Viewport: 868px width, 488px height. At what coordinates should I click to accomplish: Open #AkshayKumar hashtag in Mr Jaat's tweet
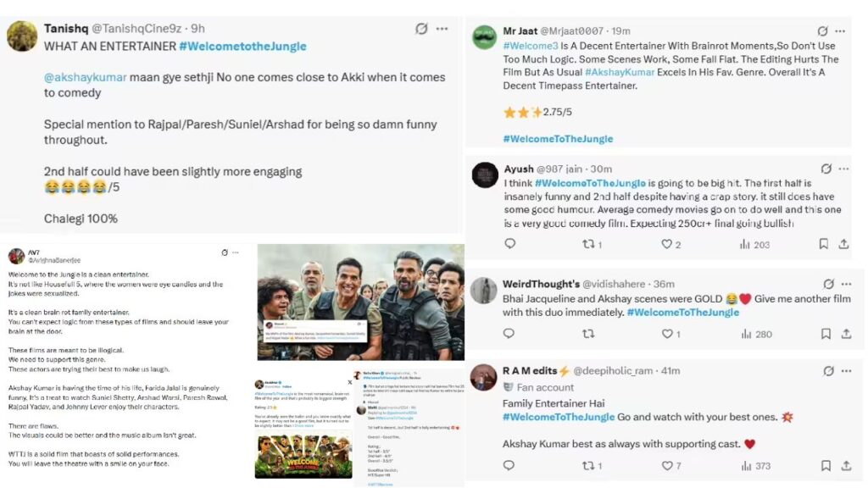620,73
